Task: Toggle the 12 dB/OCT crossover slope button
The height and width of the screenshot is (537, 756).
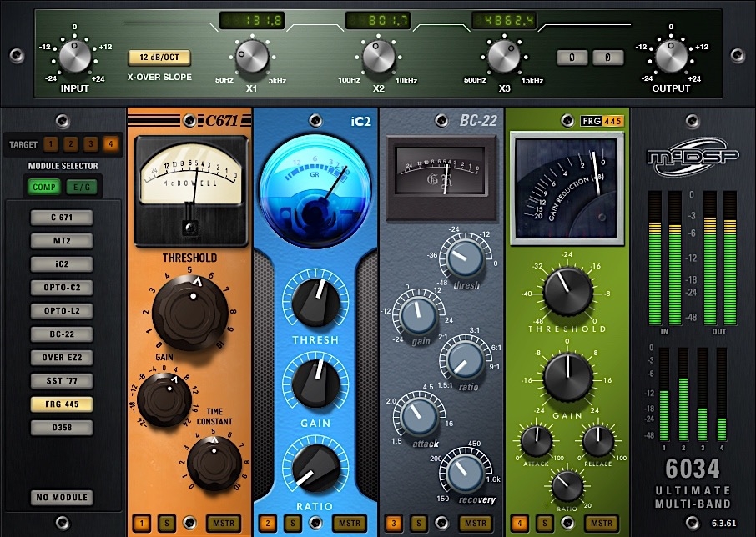Action: [159, 58]
